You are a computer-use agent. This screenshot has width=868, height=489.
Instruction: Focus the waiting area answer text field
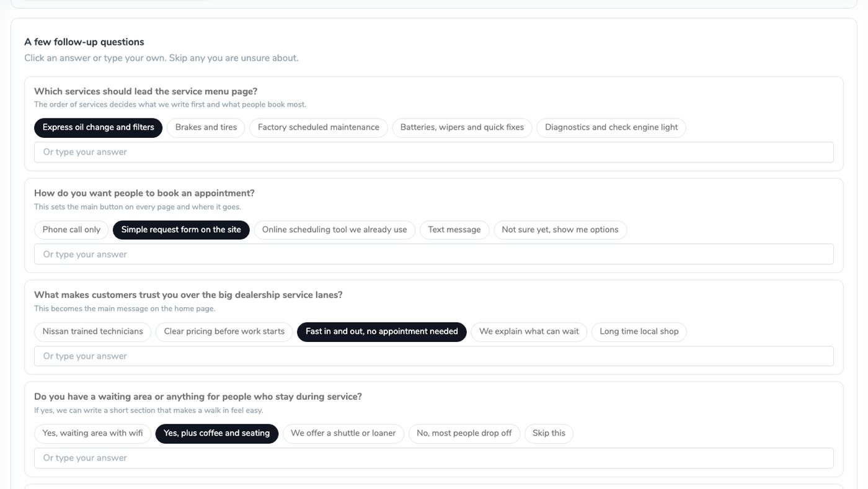point(434,458)
